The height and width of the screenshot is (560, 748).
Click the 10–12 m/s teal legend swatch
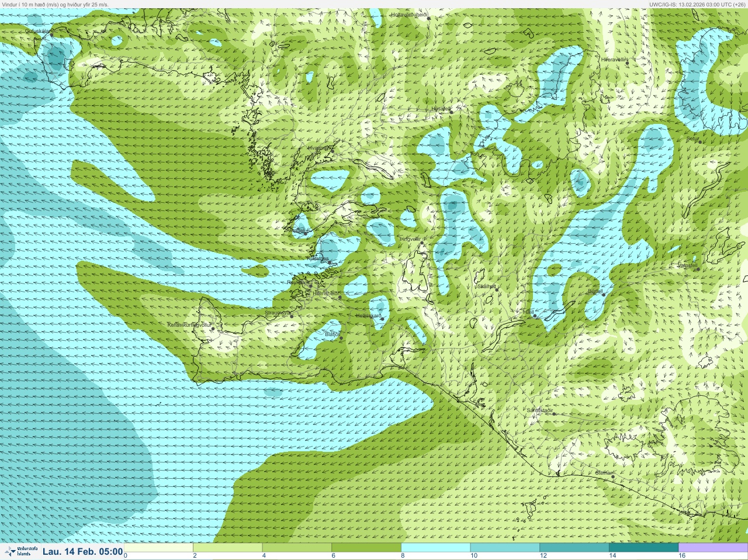click(x=505, y=548)
